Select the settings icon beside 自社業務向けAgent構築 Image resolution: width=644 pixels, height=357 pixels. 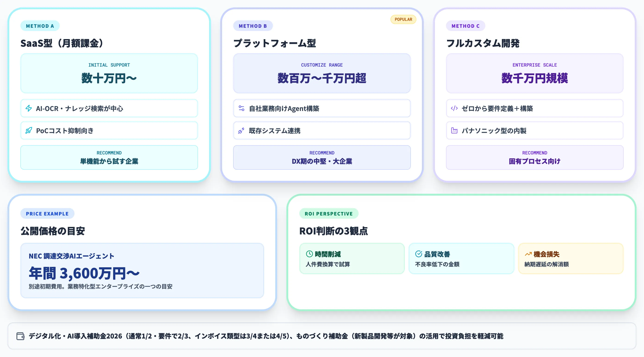tap(241, 108)
